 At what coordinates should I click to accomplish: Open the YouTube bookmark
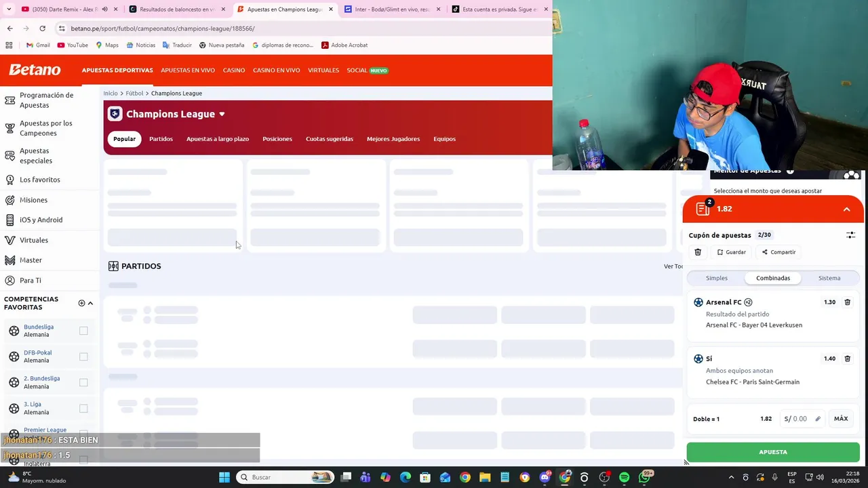pos(73,45)
